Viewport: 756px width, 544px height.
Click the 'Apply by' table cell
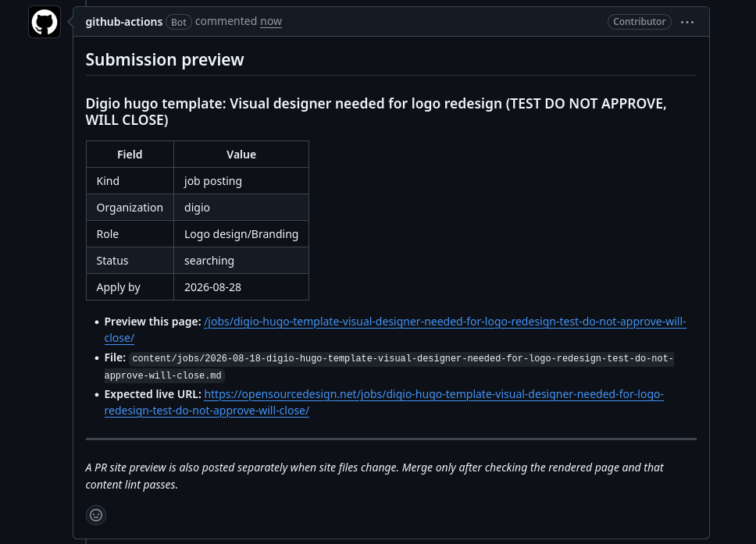[130, 286]
